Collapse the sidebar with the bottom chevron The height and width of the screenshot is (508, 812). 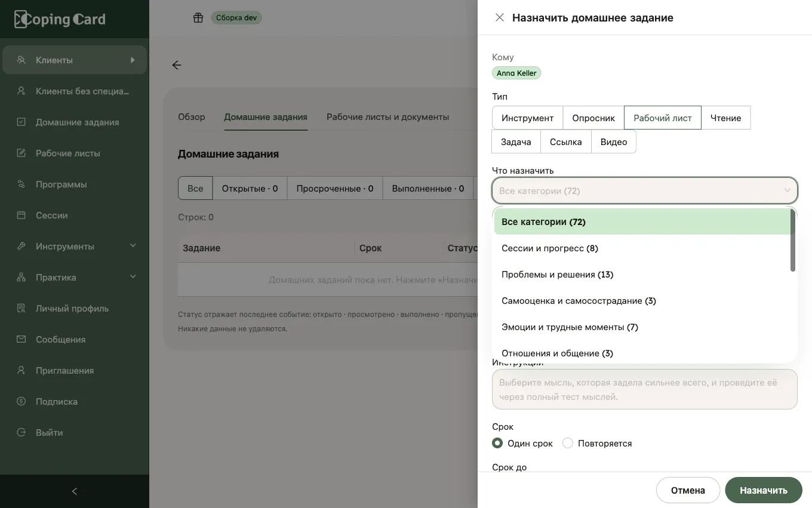coord(75,491)
